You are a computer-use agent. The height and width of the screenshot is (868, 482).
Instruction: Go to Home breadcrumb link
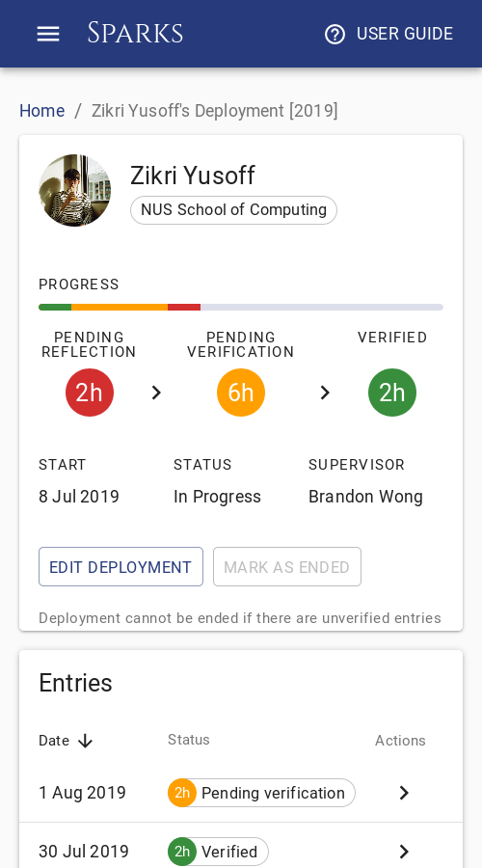click(42, 111)
